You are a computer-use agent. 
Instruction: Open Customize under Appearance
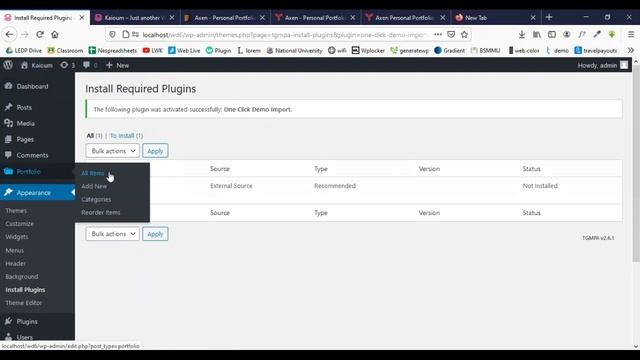(x=20, y=224)
